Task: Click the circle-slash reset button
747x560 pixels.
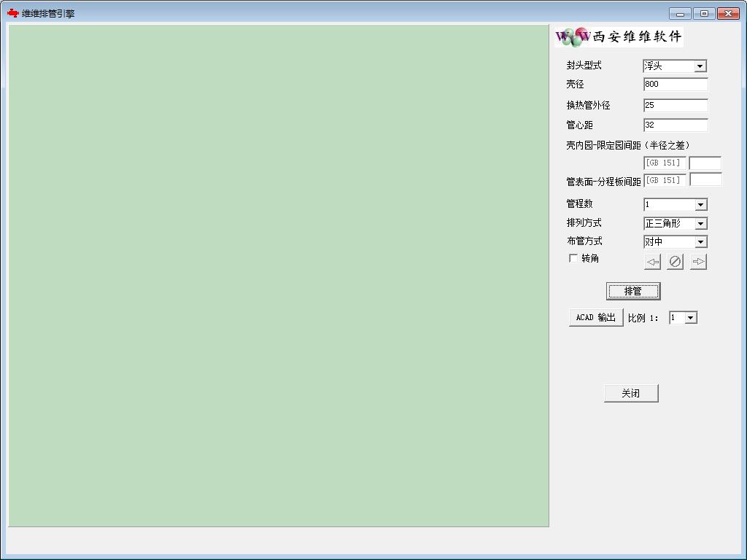Action: coord(675,262)
